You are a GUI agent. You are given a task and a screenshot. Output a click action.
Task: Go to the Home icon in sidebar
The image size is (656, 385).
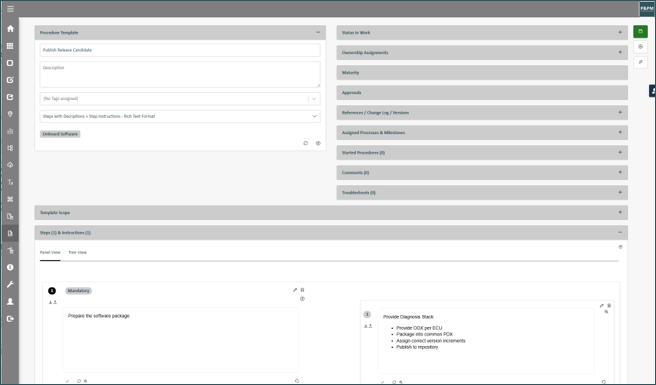(10, 28)
